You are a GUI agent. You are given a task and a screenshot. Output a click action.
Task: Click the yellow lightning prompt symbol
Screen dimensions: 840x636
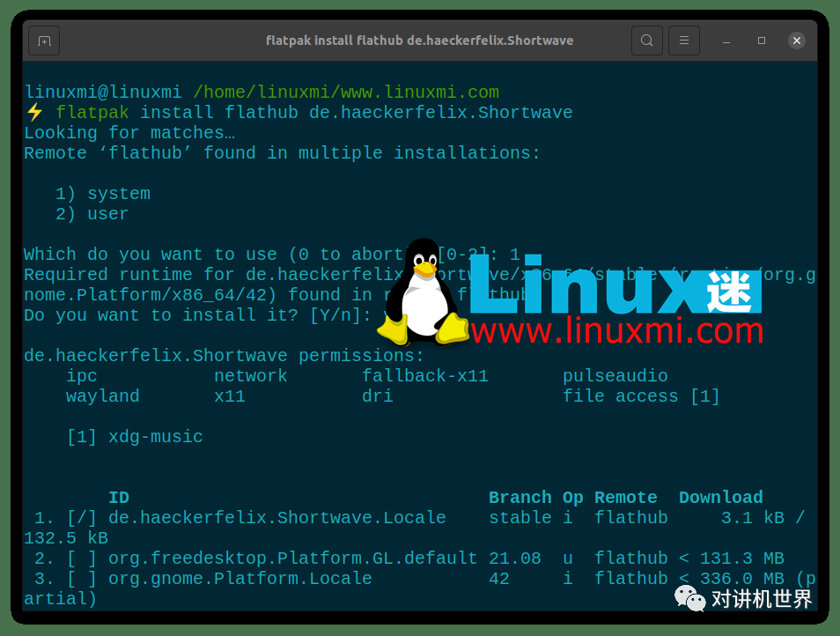click(x=35, y=113)
